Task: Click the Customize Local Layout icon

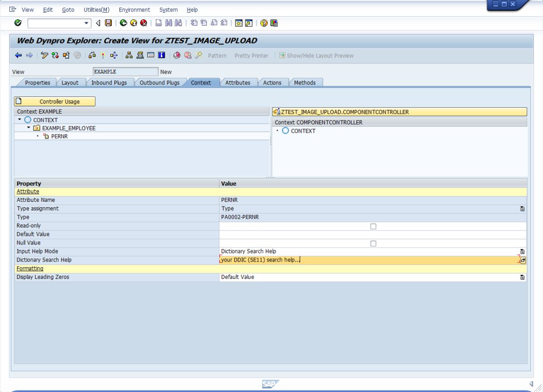Action: click(x=274, y=23)
